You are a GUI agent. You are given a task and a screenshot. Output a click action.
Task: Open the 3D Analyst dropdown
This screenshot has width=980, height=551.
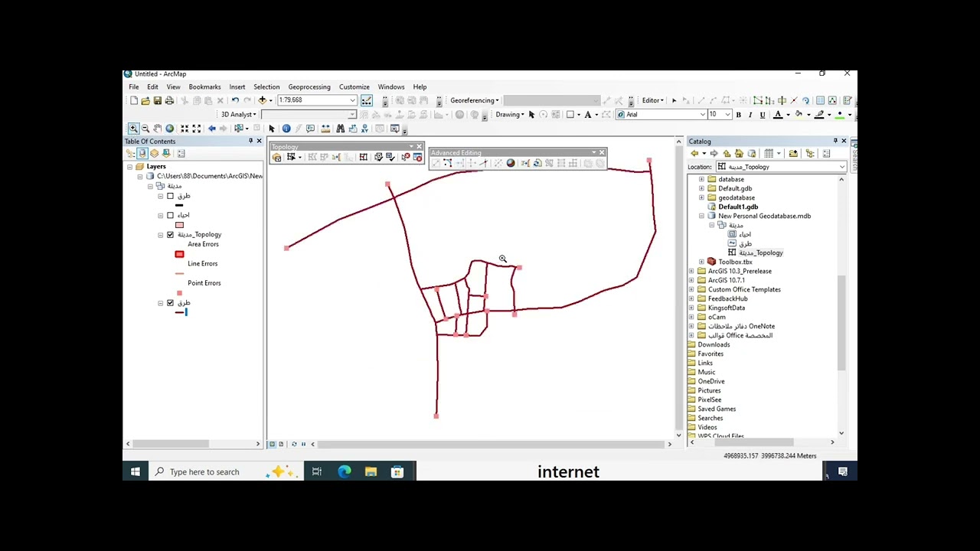pos(239,115)
